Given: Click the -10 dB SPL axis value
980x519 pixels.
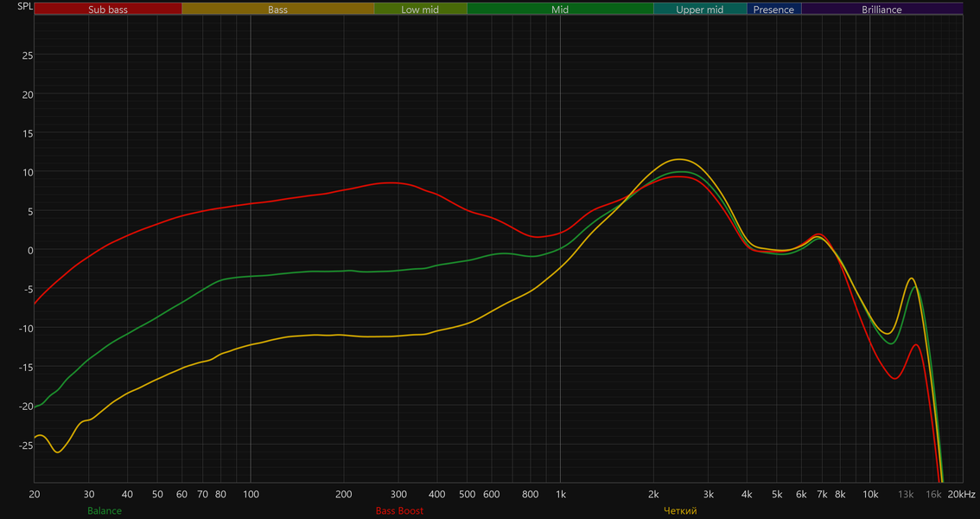Looking at the screenshot, I should (25, 329).
